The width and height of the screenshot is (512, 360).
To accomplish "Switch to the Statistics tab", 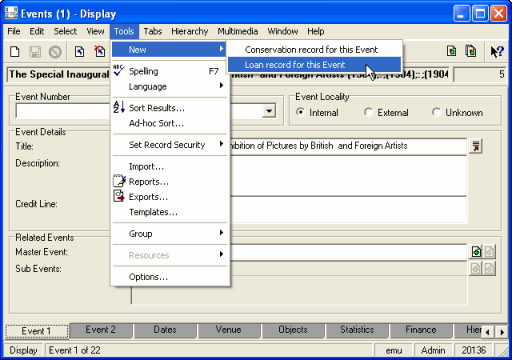I will (357, 330).
